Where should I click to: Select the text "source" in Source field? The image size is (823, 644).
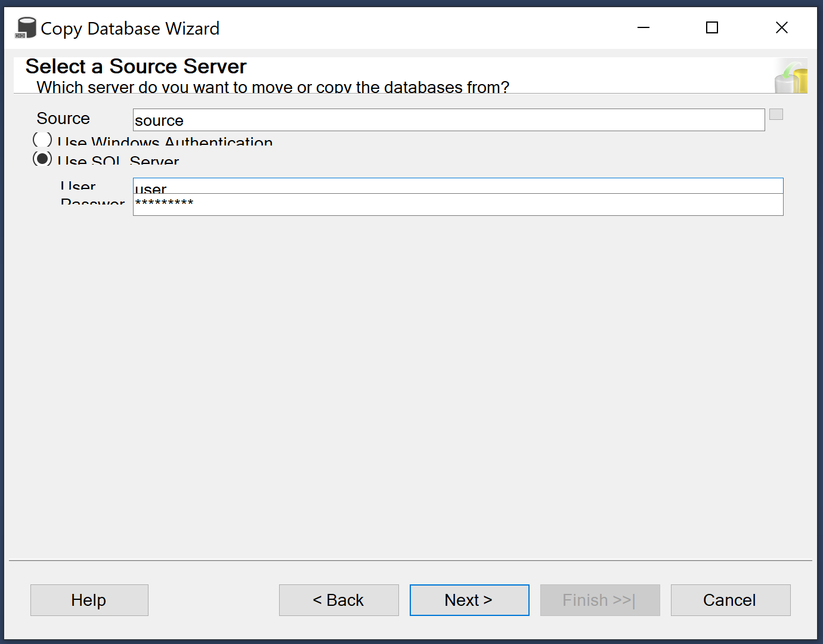tap(159, 120)
